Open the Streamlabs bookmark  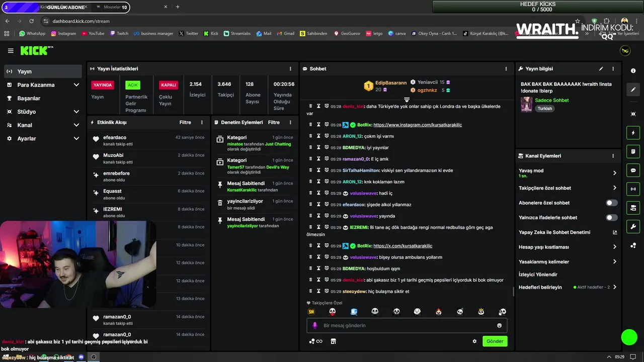pyautogui.click(x=237, y=34)
